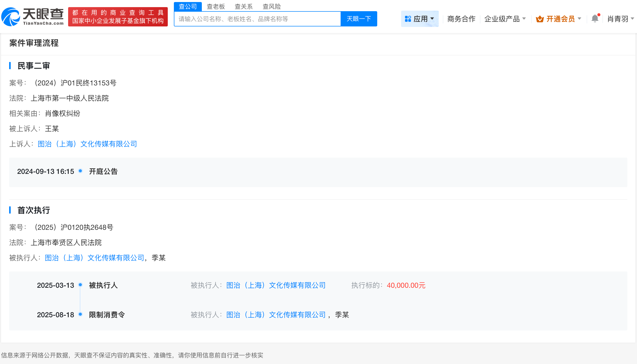Click the 天眼一下 search button
Image resolution: width=637 pixels, height=364 pixels.
[359, 19]
